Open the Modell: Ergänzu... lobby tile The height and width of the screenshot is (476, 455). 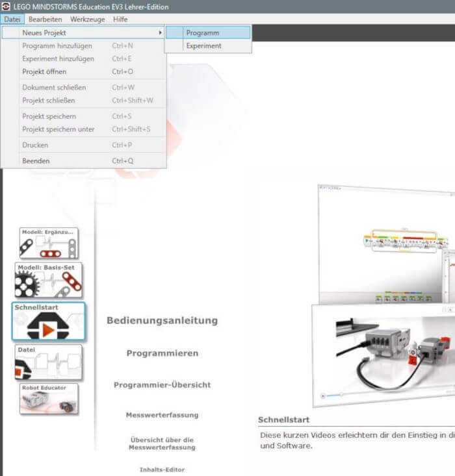(x=49, y=243)
